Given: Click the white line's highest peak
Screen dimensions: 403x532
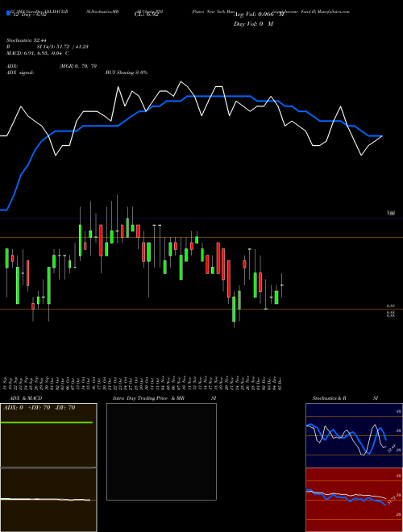Looking at the screenshot, I should tap(181, 81).
